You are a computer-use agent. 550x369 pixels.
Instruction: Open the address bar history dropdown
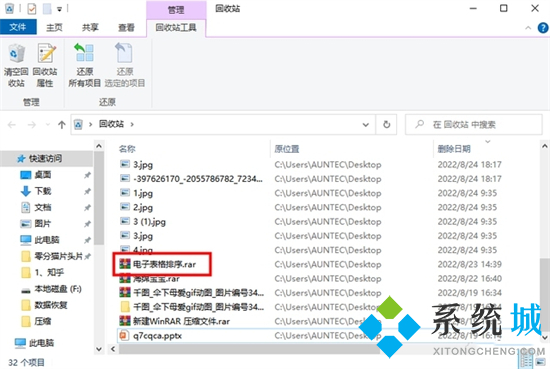(x=365, y=125)
